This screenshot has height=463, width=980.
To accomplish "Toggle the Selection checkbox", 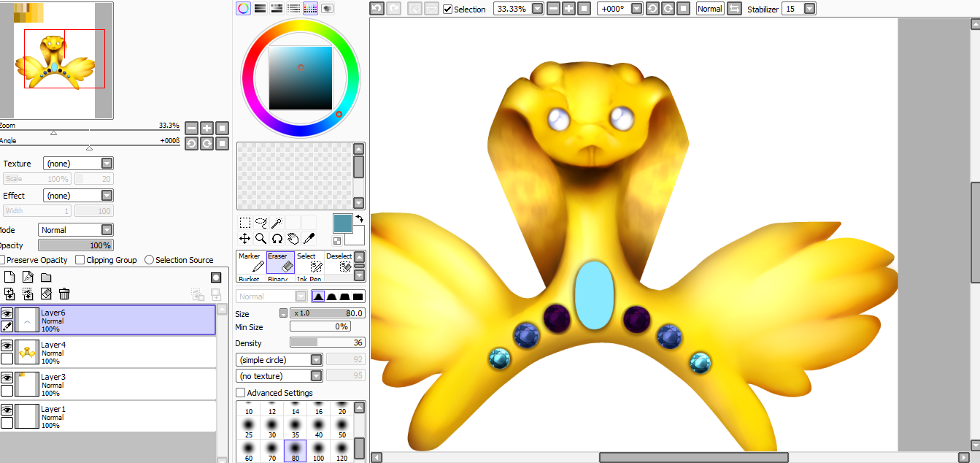I will click(448, 9).
